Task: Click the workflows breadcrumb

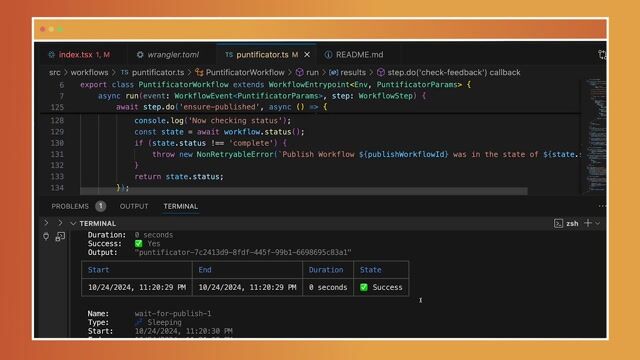Action: [x=89, y=73]
